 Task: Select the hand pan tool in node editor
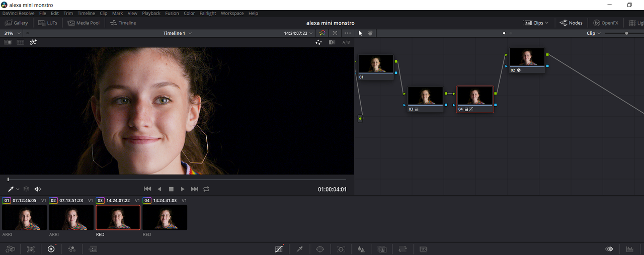tap(370, 33)
